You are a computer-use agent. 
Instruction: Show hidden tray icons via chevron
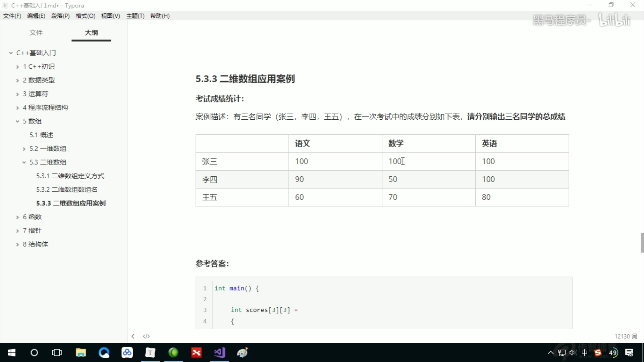[550, 353]
